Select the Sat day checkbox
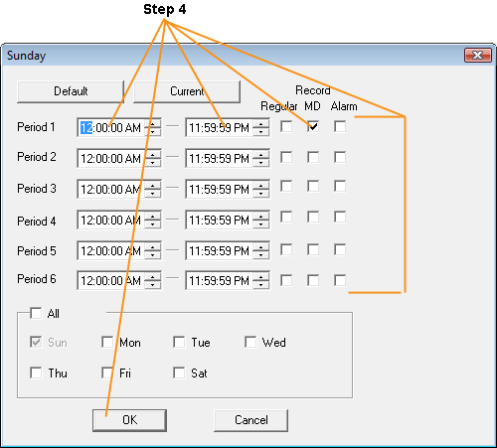The height and width of the screenshot is (448, 497). click(x=179, y=373)
